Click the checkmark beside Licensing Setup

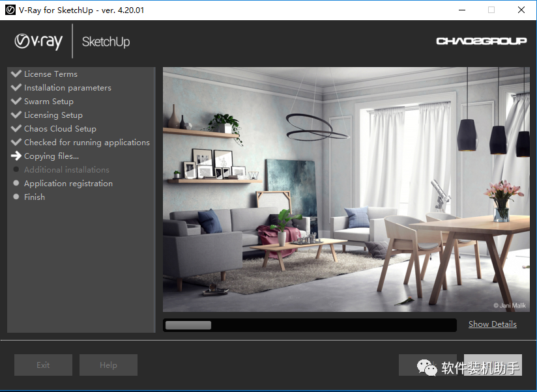point(16,115)
